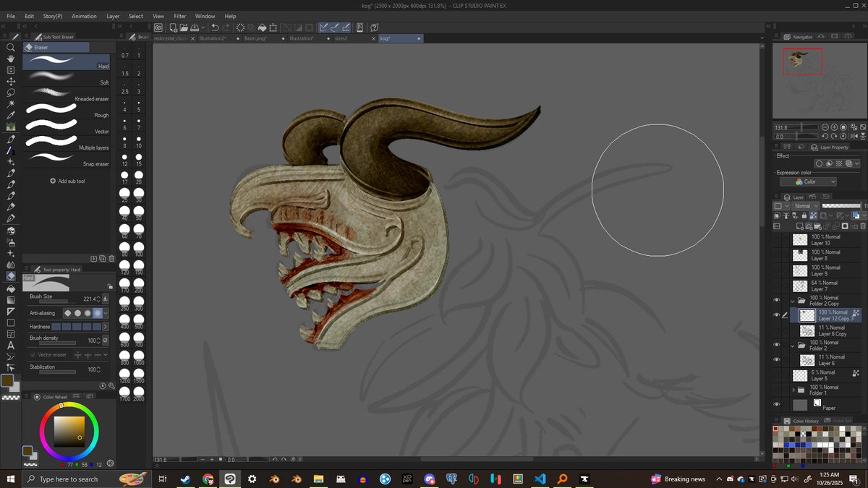Screen dimensions: 868x488
Task: Select the Text tool
Action: (x=11, y=346)
